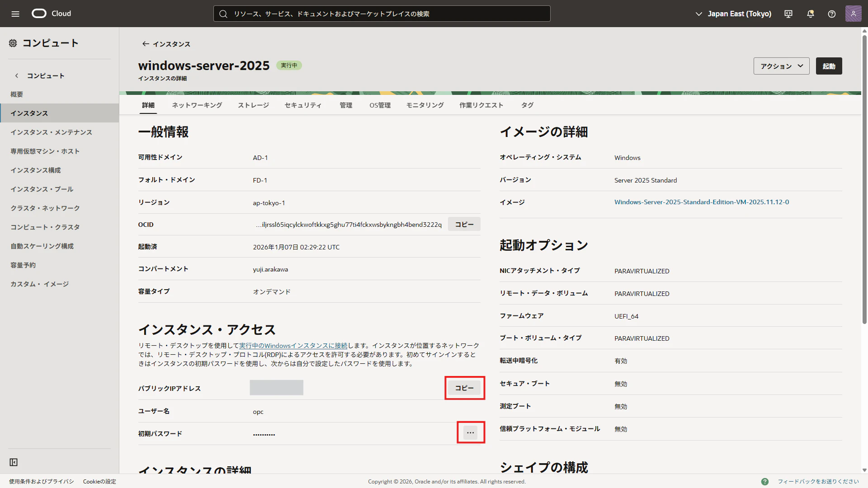Click the page vertical scrollbar

pyautogui.click(x=864, y=179)
